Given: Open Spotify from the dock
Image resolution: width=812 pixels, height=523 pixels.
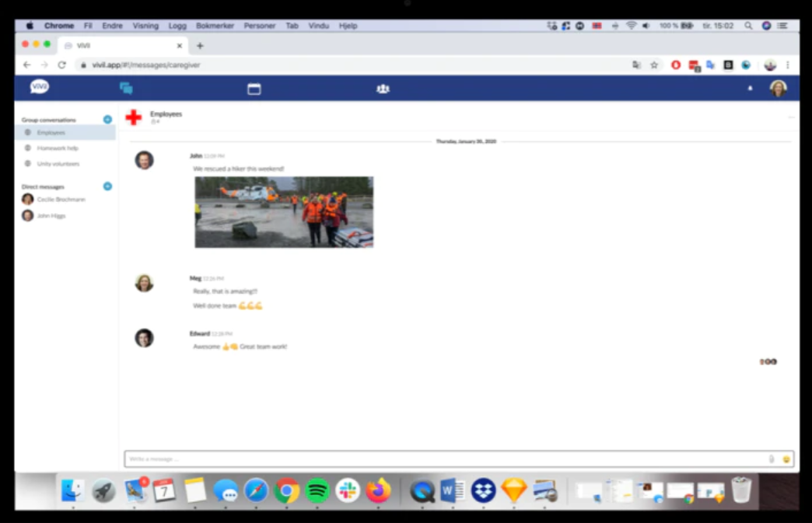Looking at the screenshot, I should 317,490.
